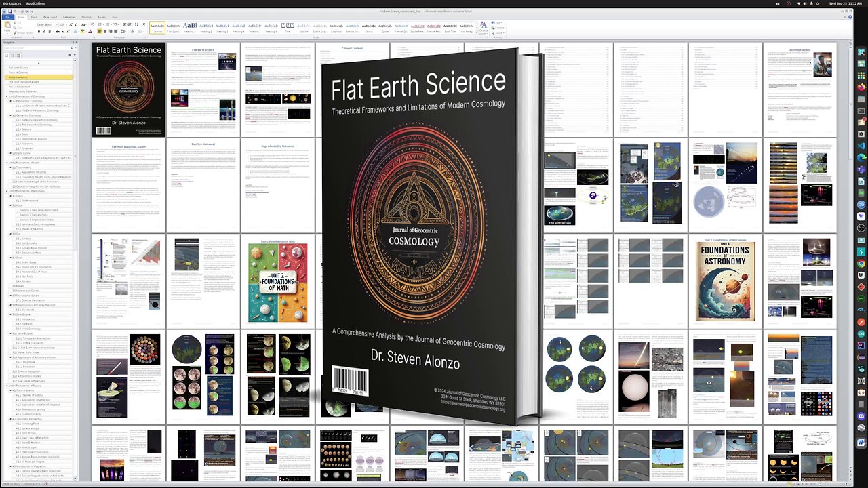The image size is (868, 488).
Task: Apply the Quote style
Action: click(384, 28)
